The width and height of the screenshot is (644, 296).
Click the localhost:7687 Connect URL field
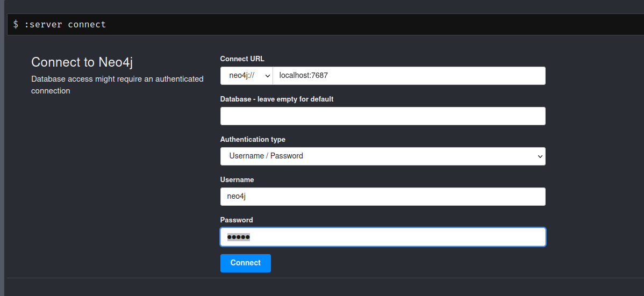[x=409, y=76]
